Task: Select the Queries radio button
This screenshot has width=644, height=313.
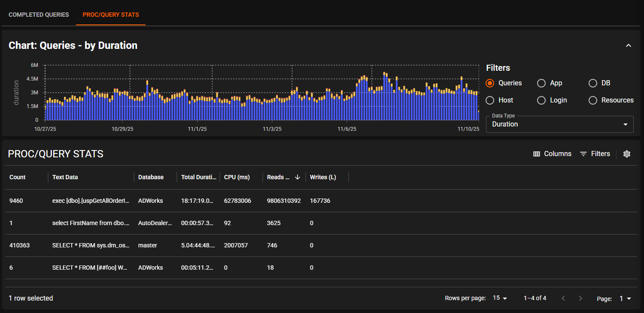Action: (490, 83)
